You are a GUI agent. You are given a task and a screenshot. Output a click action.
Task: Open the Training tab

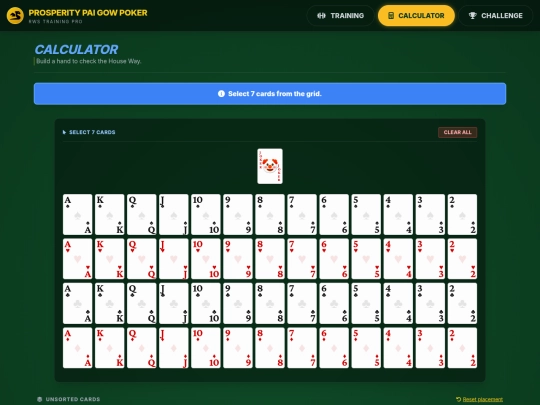pyautogui.click(x=340, y=15)
